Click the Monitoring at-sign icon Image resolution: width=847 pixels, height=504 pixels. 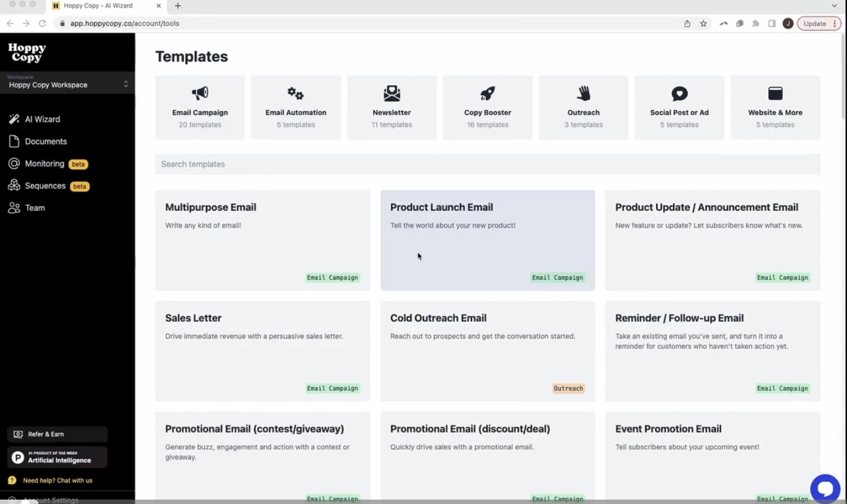tap(14, 163)
